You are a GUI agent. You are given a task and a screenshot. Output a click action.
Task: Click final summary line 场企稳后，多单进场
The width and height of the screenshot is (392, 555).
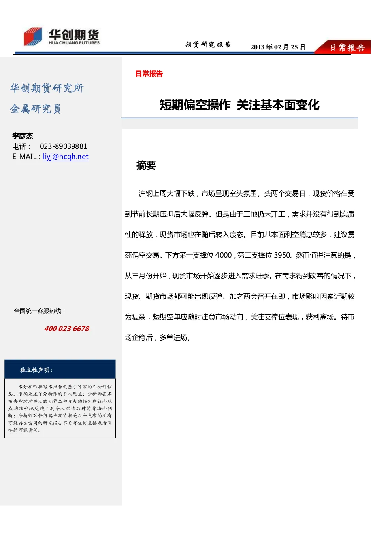159,337
